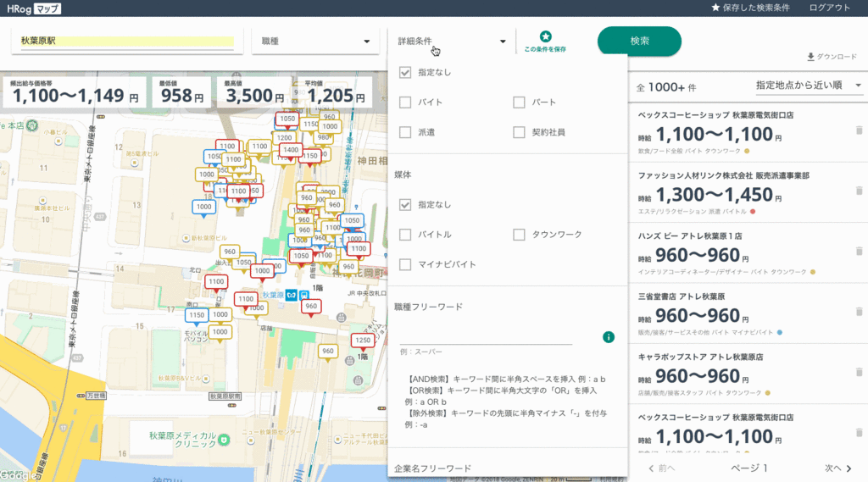Click the 1階 1250 area building icon

coord(349,361)
